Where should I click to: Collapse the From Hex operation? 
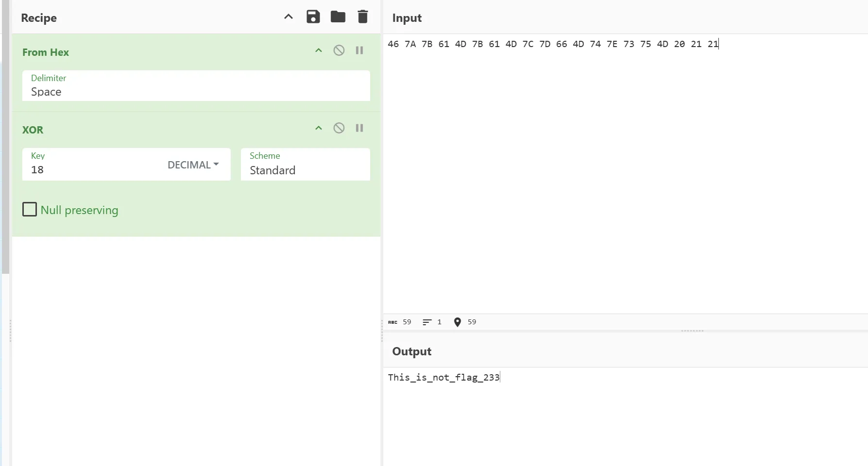coord(319,50)
